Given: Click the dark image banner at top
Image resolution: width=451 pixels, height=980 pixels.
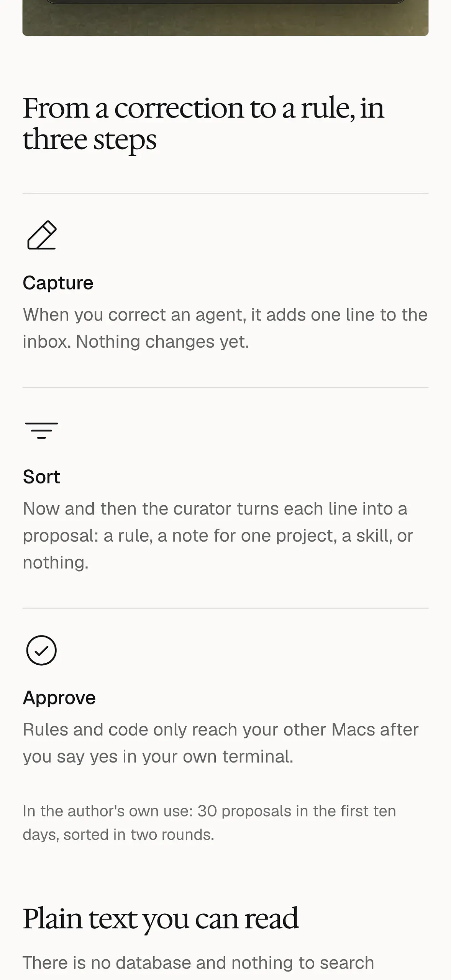Looking at the screenshot, I should (225, 18).
